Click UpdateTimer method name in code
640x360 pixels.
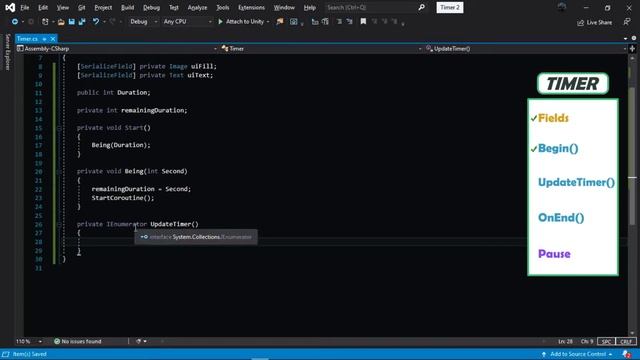coord(171,224)
